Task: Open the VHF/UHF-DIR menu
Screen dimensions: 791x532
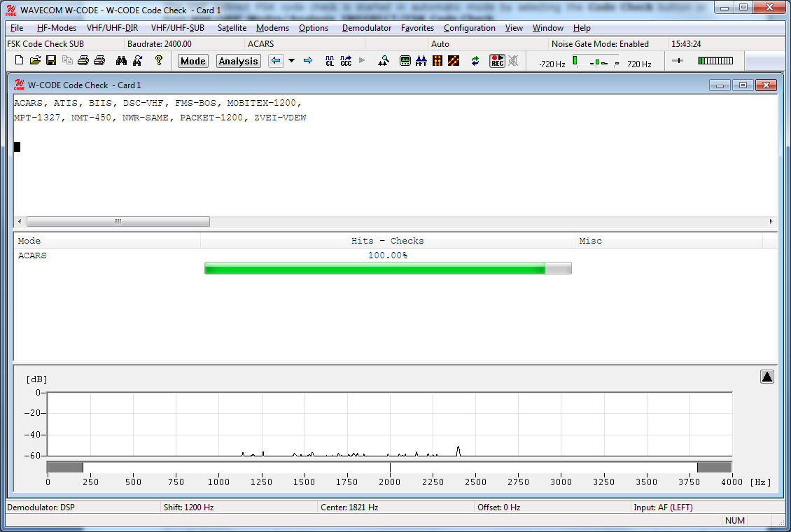Action: coord(112,28)
